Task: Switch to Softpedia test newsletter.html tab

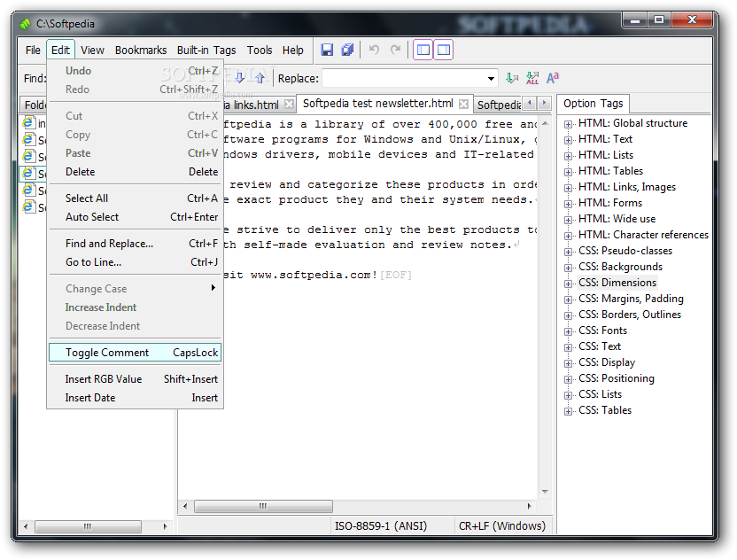Action: pos(378,104)
